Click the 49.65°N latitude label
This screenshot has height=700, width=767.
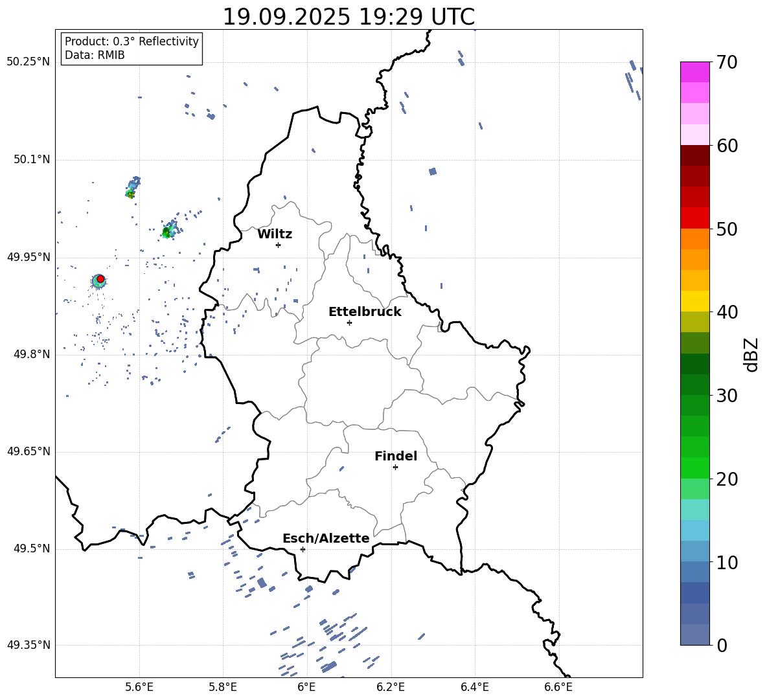click(x=29, y=451)
